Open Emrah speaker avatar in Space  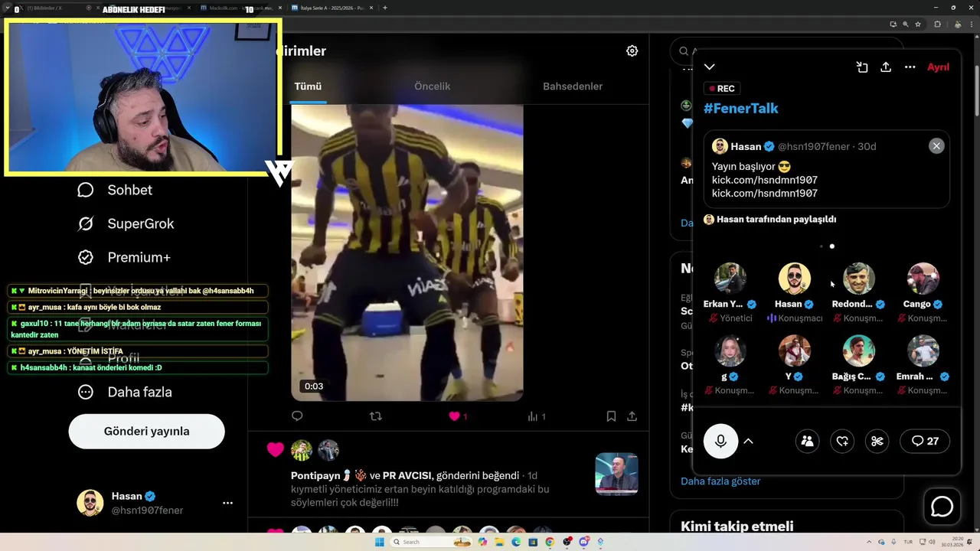pyautogui.click(x=923, y=351)
